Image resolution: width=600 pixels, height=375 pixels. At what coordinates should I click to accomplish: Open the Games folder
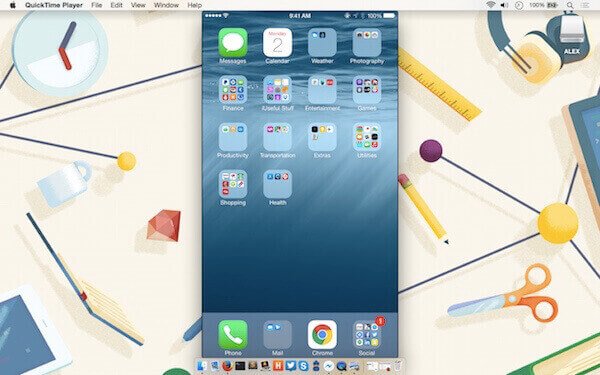tap(367, 90)
